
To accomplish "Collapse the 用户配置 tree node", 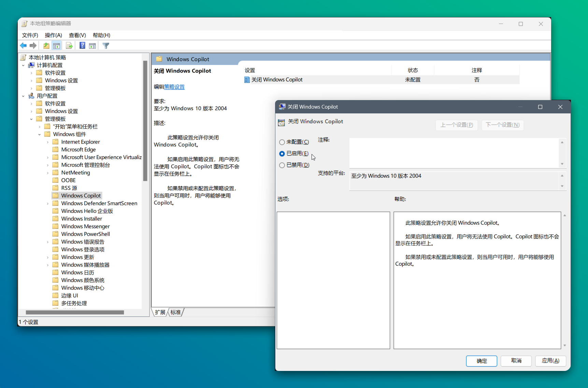I will [23, 96].
